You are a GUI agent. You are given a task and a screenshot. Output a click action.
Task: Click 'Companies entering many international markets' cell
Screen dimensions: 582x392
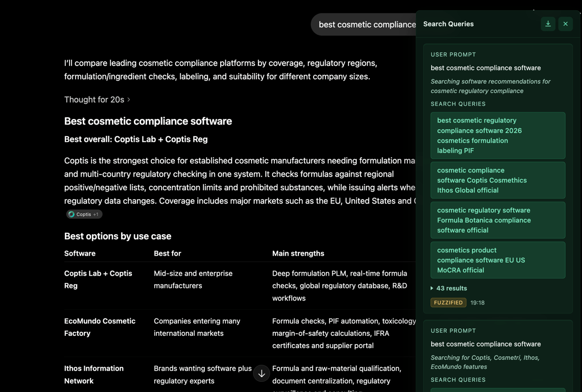(197, 327)
